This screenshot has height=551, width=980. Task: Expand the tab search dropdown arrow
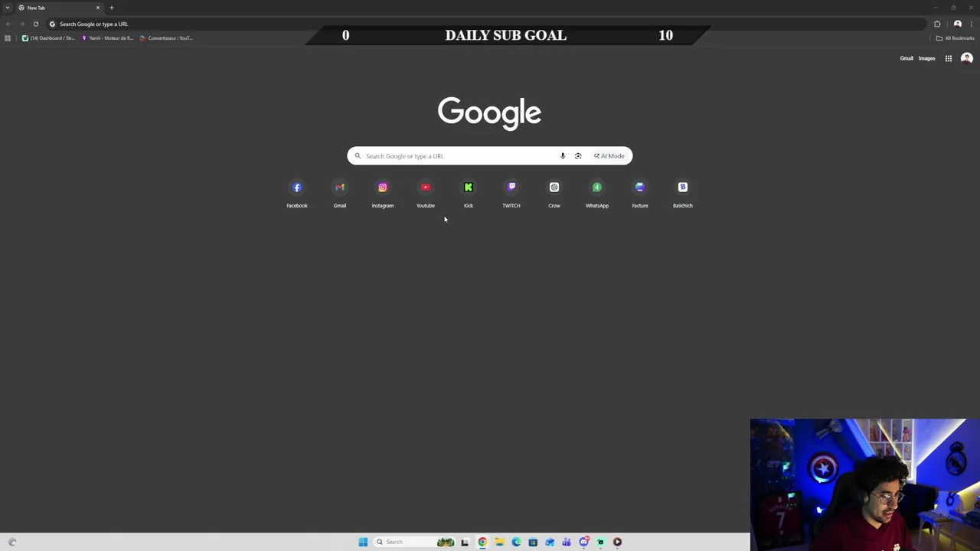(8, 8)
